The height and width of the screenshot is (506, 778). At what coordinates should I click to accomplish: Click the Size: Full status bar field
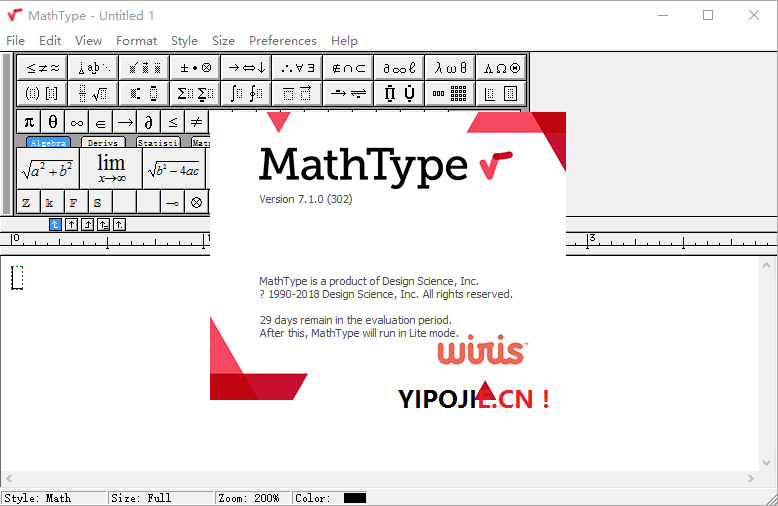pyautogui.click(x=161, y=498)
